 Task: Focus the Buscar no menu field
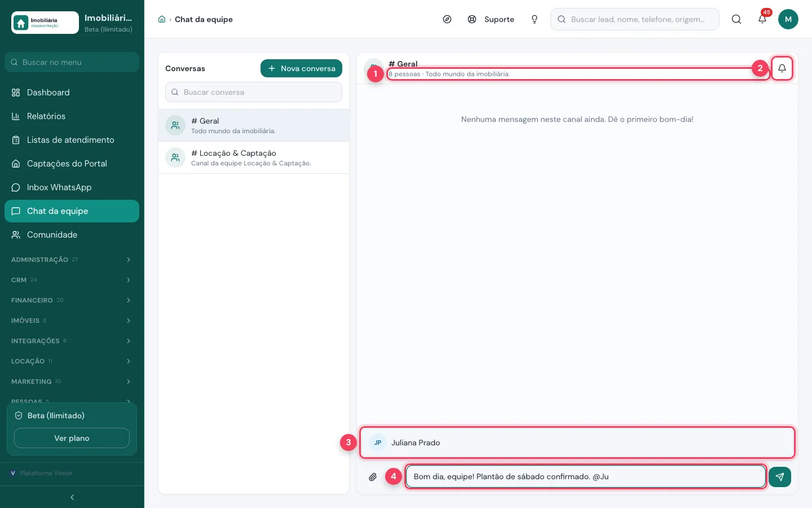tap(72, 62)
